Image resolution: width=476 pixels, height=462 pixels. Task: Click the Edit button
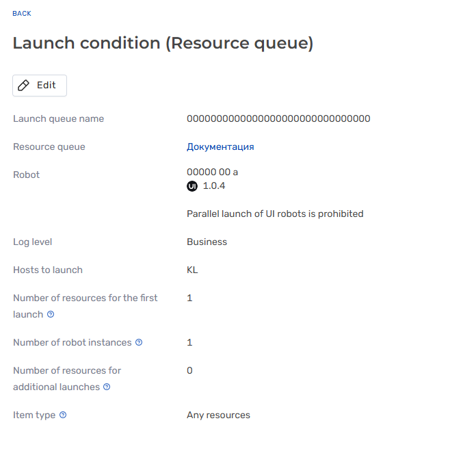pyautogui.click(x=40, y=86)
